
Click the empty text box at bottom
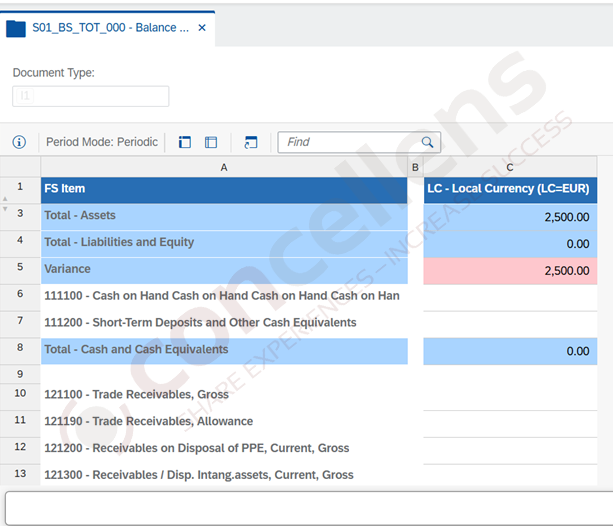coord(306,507)
